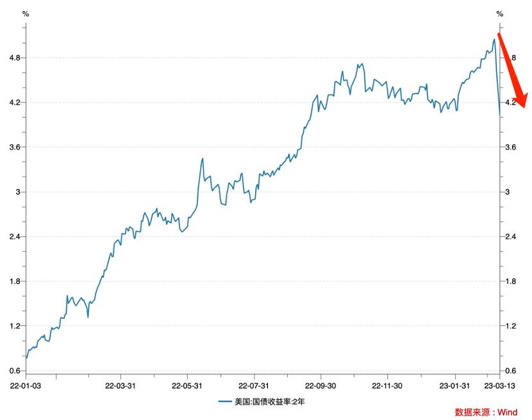Click the 22-05-31 x-axis date label
Viewport: 532px width, 420px height.
coord(187,385)
